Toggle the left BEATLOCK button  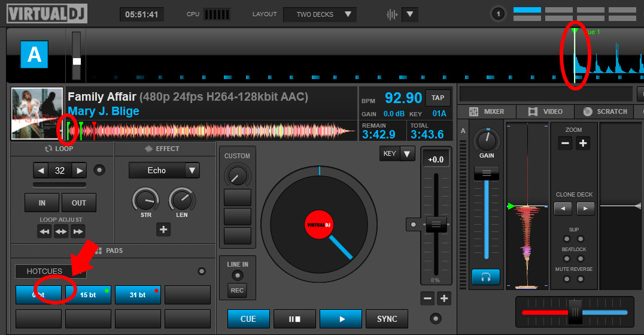tap(567, 258)
